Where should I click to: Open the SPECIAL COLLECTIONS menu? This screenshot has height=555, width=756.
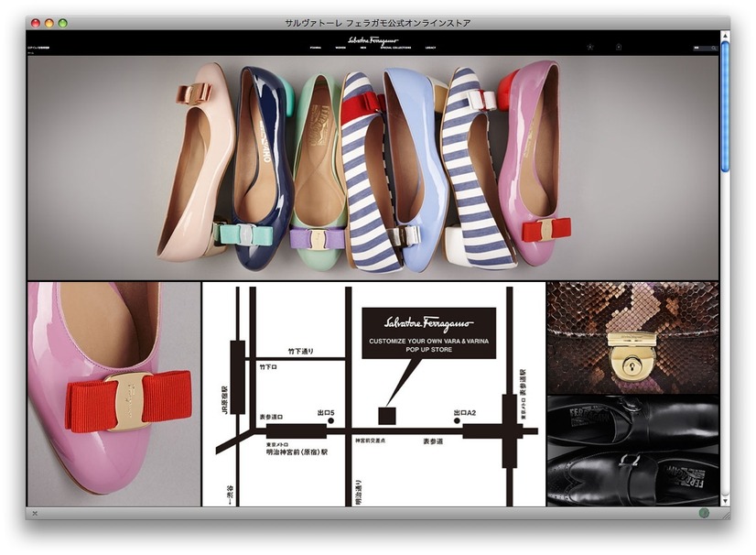tap(395, 48)
